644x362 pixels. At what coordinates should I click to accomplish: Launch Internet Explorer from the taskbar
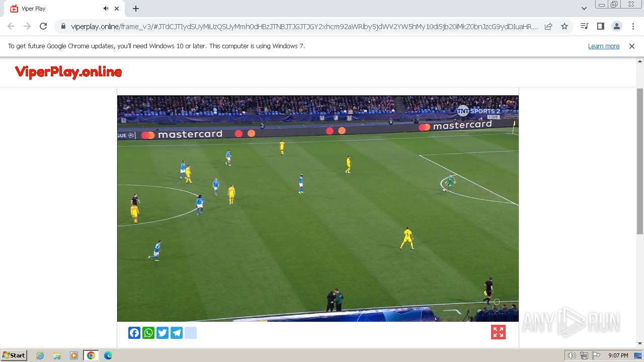pyautogui.click(x=40, y=355)
